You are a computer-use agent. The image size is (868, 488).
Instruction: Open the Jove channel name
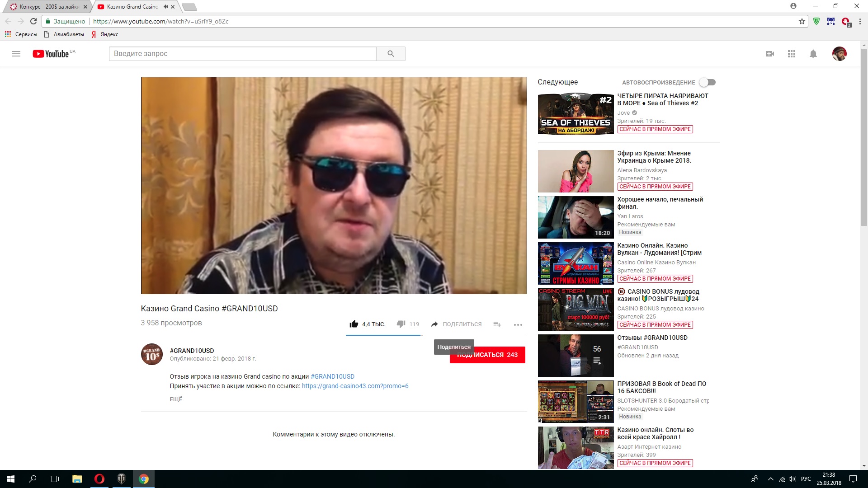click(x=623, y=113)
